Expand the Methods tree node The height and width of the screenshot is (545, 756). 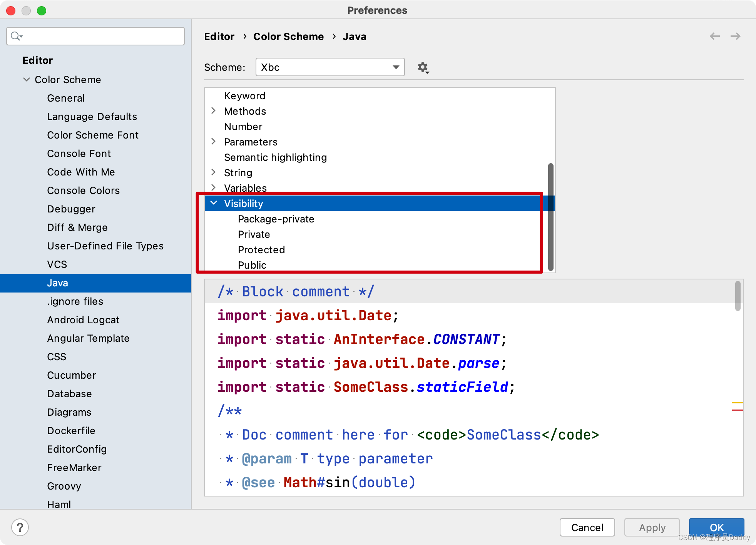[x=214, y=111]
